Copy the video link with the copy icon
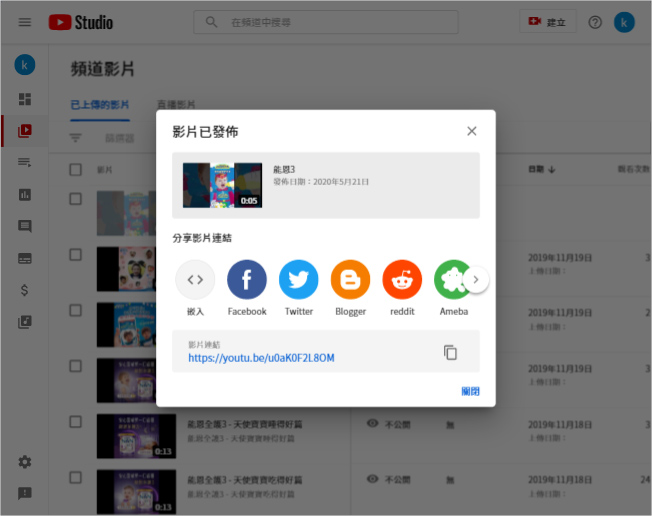Image resolution: width=652 pixels, height=516 pixels. [450, 353]
